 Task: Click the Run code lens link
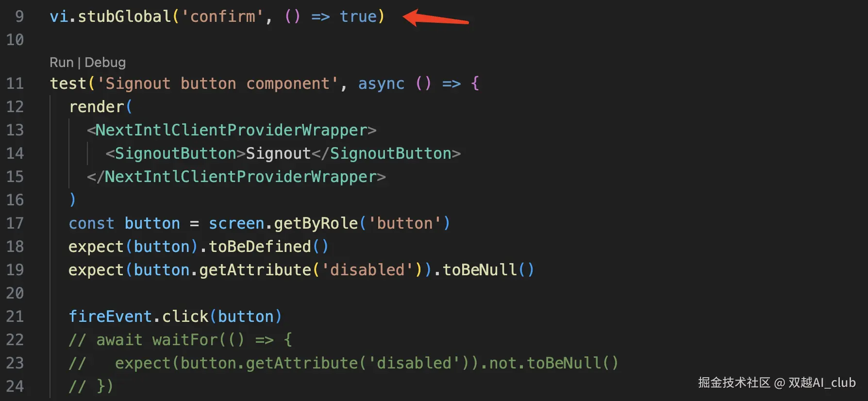tap(61, 63)
